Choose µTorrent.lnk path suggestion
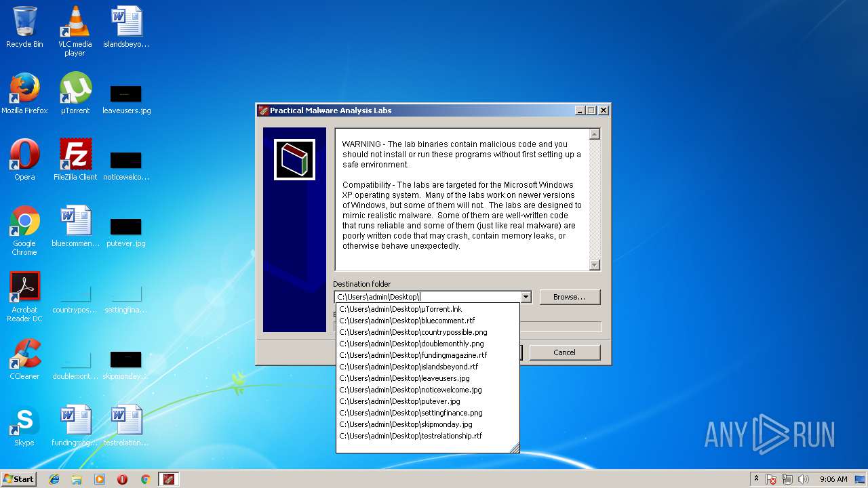Image resolution: width=868 pixels, height=488 pixels. pos(427,309)
